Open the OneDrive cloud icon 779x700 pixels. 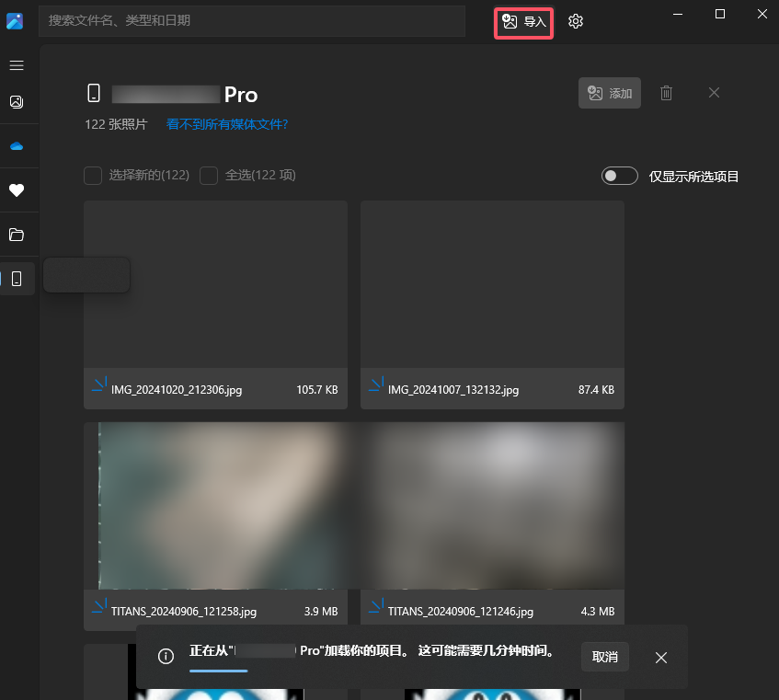tap(17, 146)
